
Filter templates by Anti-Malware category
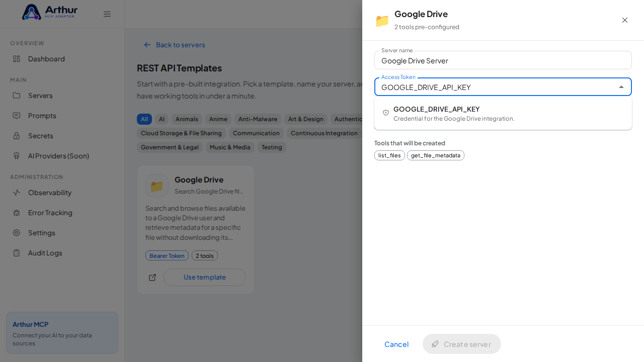point(258,119)
